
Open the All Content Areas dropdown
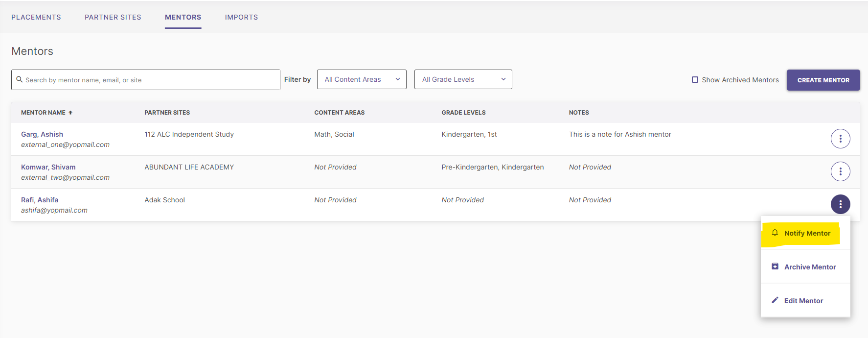click(x=362, y=79)
